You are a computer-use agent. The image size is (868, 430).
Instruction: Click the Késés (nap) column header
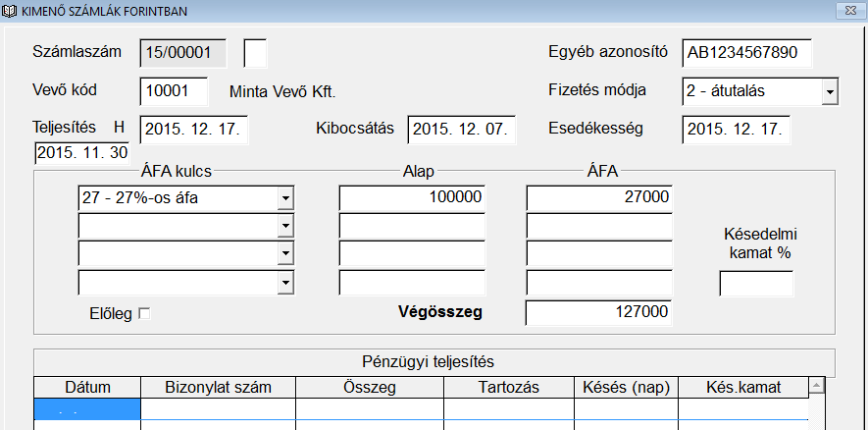[x=626, y=388]
